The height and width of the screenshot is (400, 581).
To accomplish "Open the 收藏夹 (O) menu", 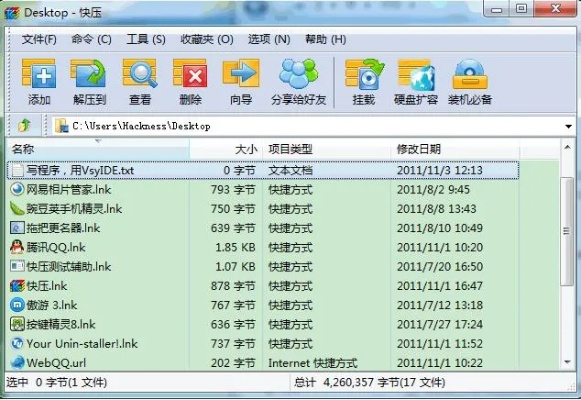I will click(x=207, y=39).
